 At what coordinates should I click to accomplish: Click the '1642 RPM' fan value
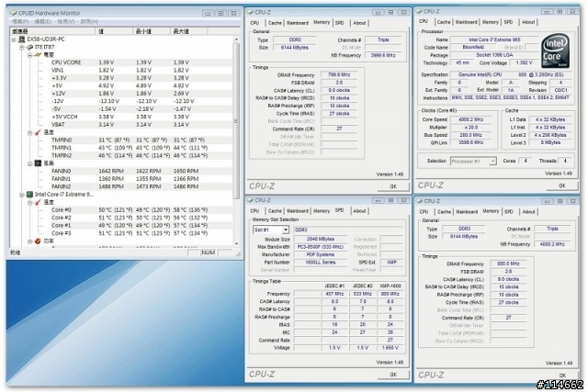point(110,171)
